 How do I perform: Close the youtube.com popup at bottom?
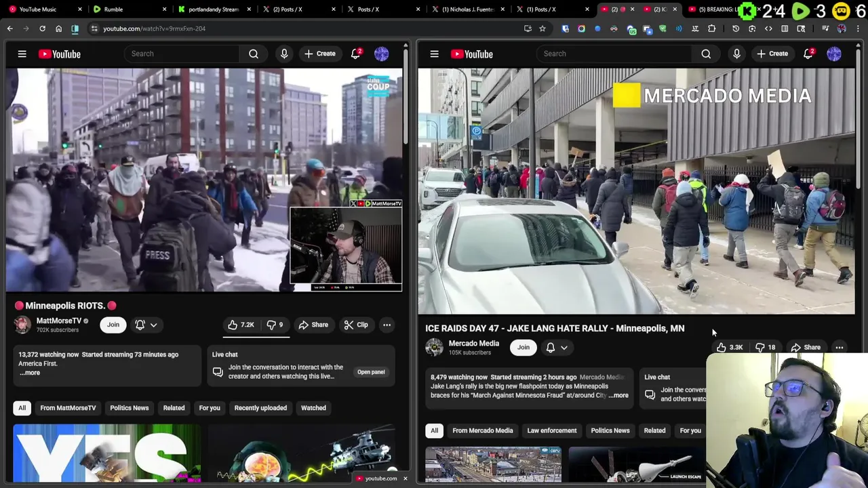click(405, 479)
